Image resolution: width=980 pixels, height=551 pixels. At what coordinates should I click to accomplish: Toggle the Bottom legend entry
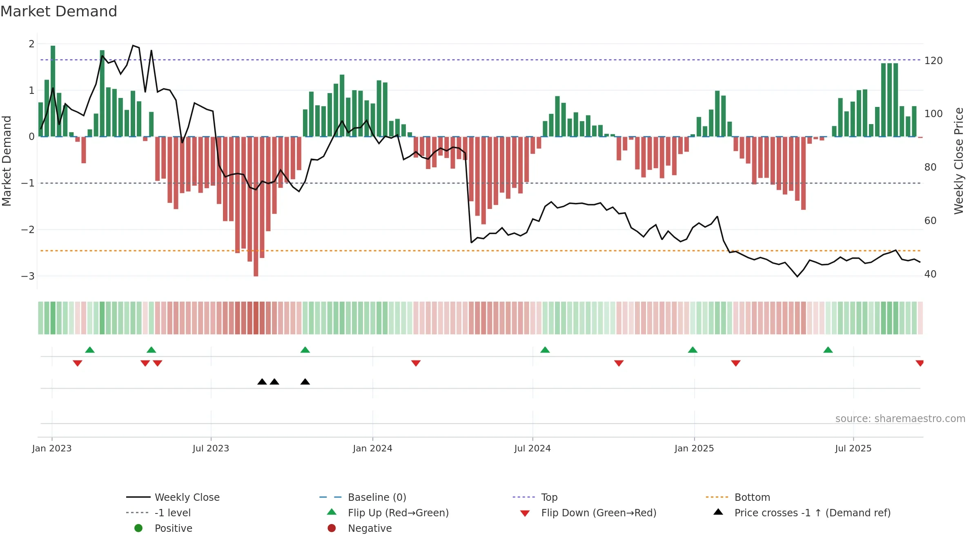[738, 497]
